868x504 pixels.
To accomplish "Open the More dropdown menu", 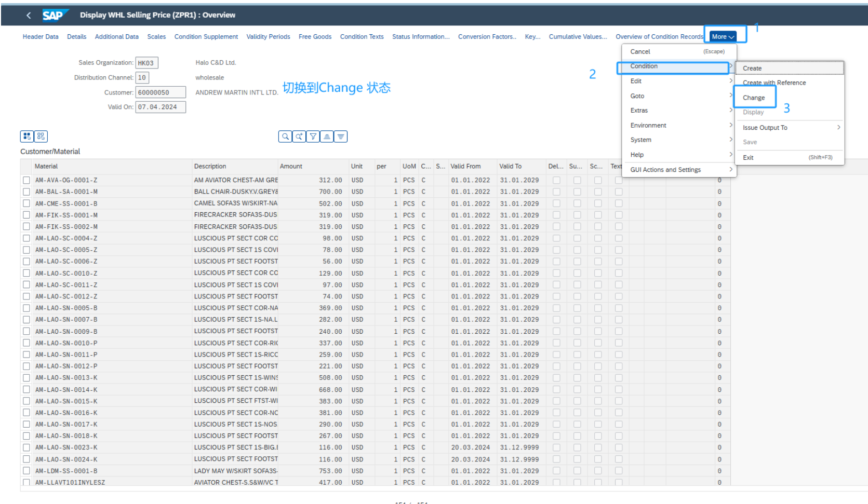I will (x=723, y=37).
